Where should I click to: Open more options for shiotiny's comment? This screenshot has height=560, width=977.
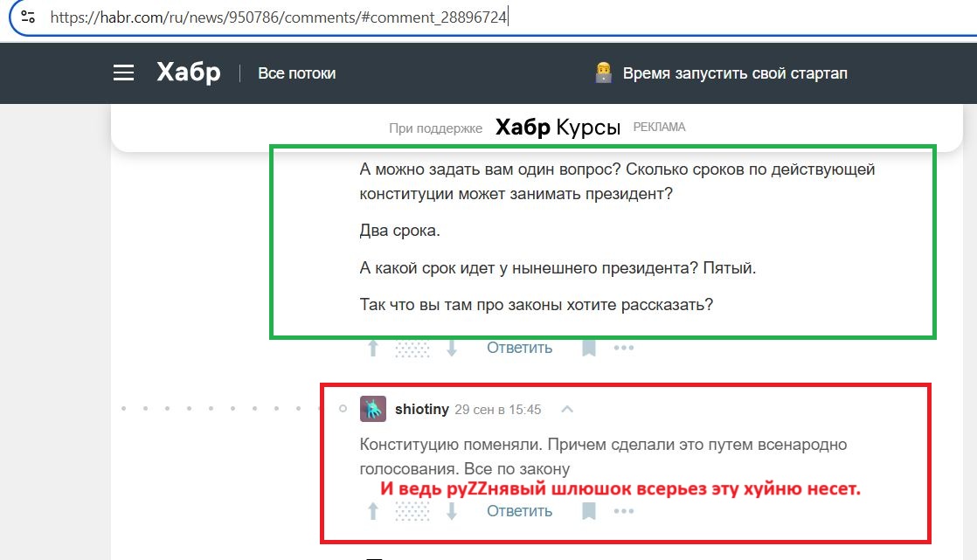(623, 511)
